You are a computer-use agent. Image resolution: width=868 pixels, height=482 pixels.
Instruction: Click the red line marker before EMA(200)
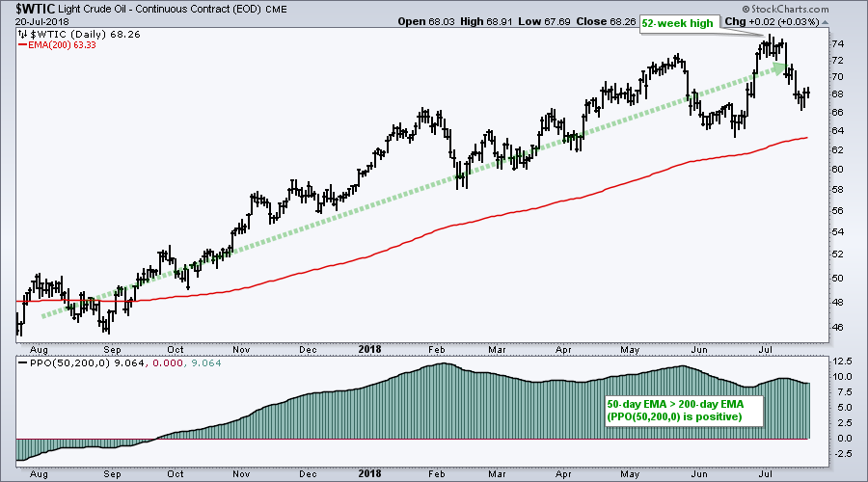23,45
